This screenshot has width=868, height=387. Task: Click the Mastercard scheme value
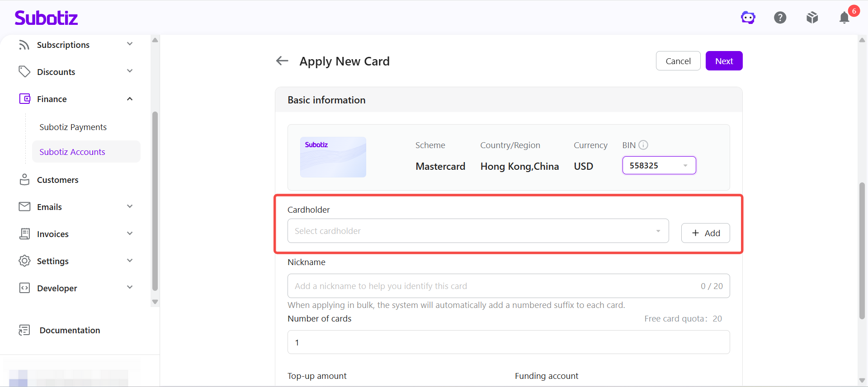440,166
